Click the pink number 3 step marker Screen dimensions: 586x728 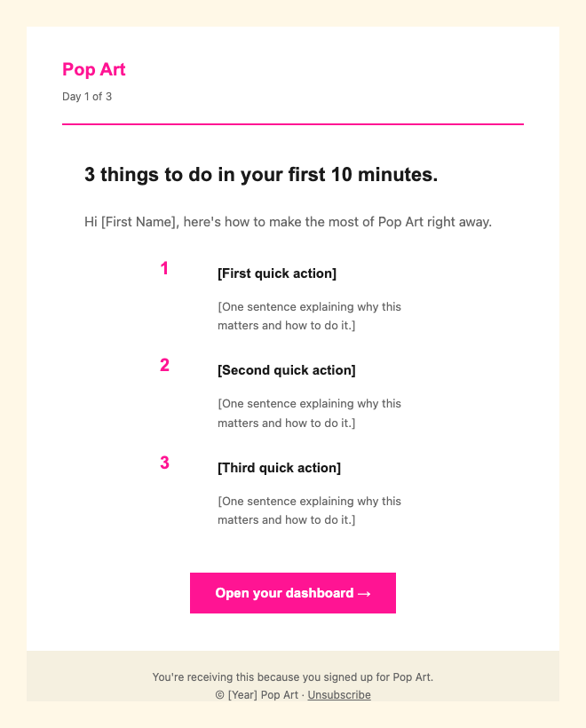tap(164, 463)
